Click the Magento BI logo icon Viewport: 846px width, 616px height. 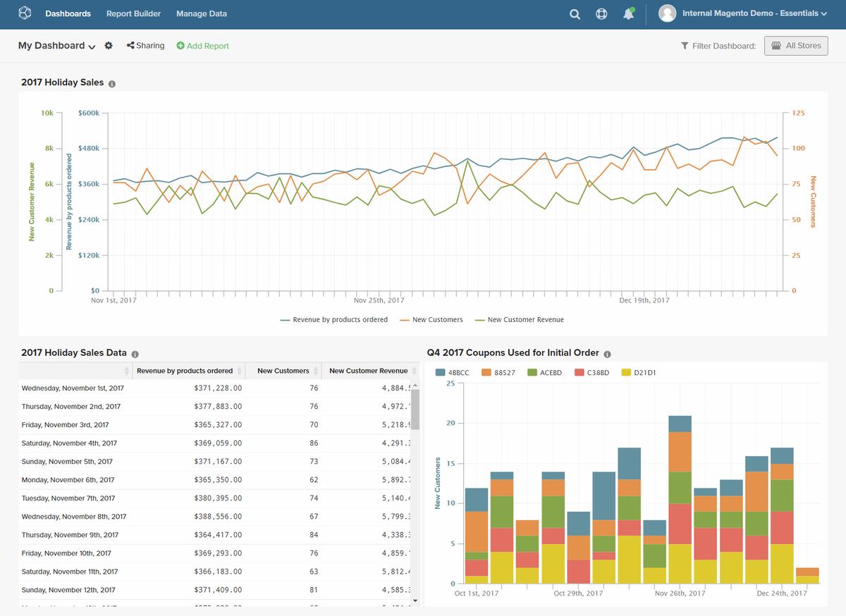coord(25,13)
